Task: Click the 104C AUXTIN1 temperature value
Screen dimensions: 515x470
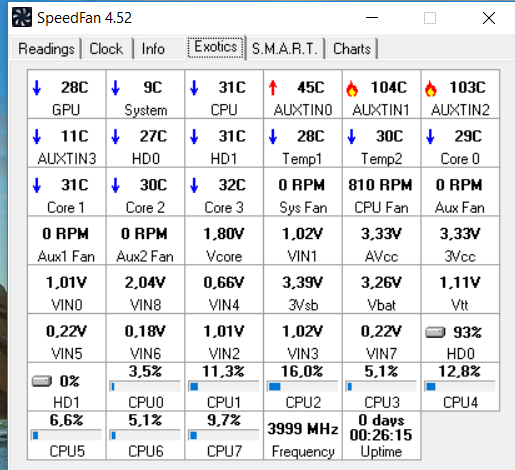Action: tap(389, 88)
